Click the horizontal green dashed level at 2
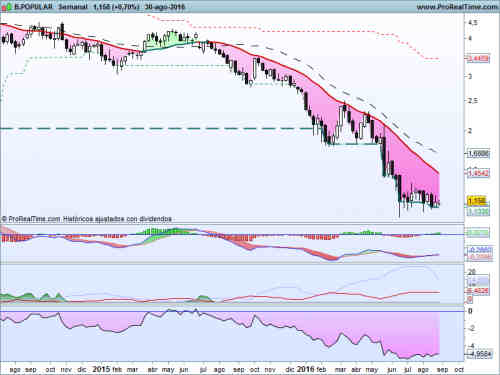The image size is (500, 375). 157,128
